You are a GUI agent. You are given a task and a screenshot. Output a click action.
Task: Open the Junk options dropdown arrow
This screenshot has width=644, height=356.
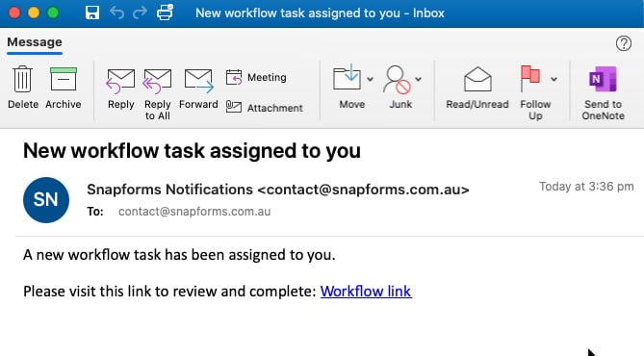[x=418, y=79]
